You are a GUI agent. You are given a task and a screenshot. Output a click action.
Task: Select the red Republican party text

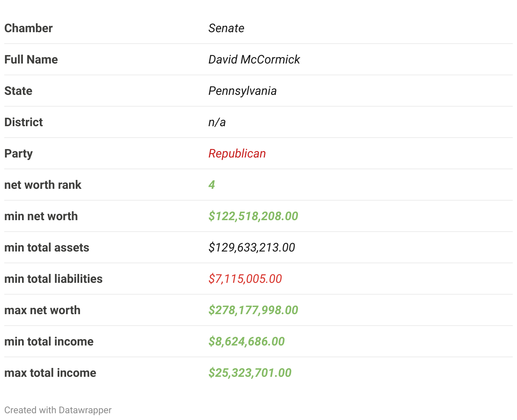237,153
